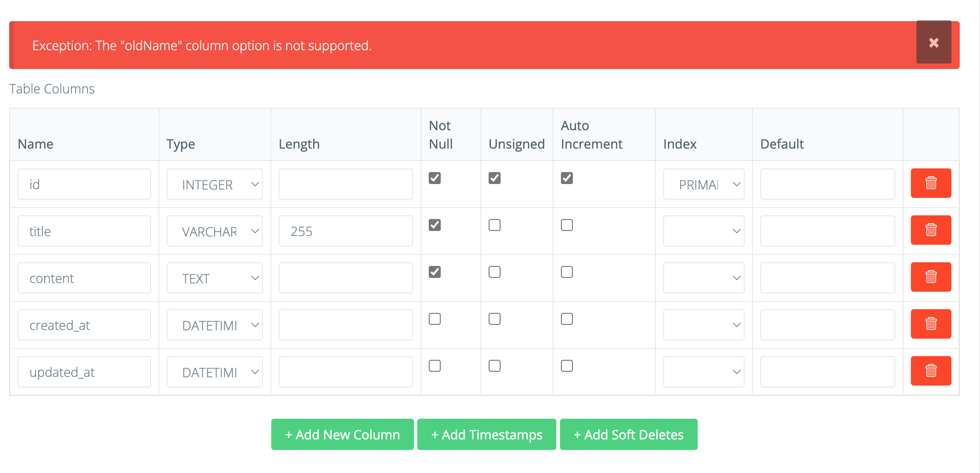This screenshot has width=980, height=473.
Task: Dismiss the oldName exception error banner
Action: [934, 42]
